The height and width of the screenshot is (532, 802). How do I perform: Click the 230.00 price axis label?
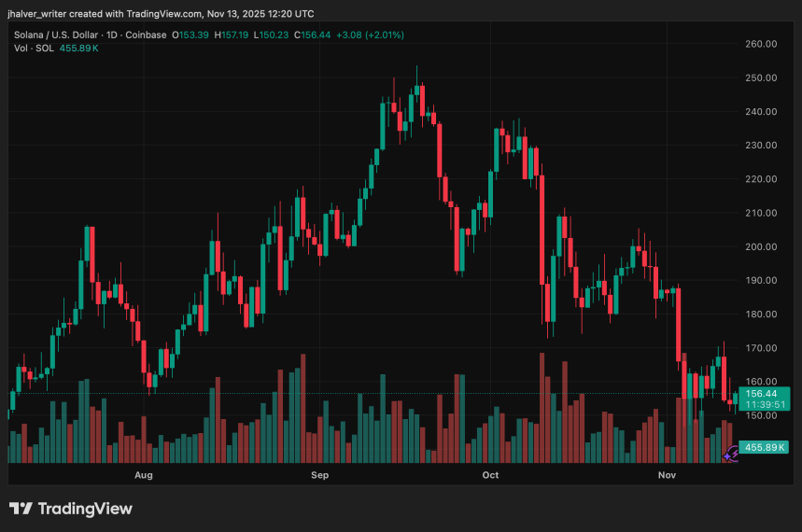(x=762, y=146)
